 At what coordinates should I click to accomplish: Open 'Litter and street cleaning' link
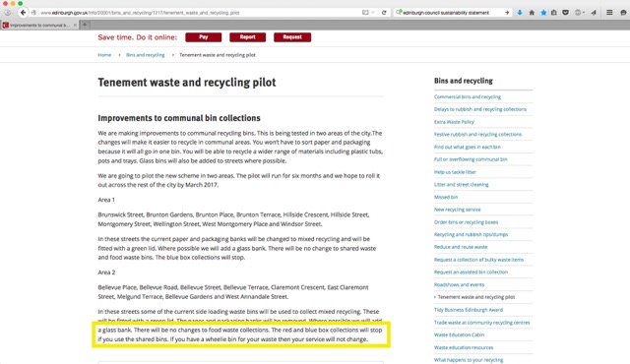tap(462, 185)
